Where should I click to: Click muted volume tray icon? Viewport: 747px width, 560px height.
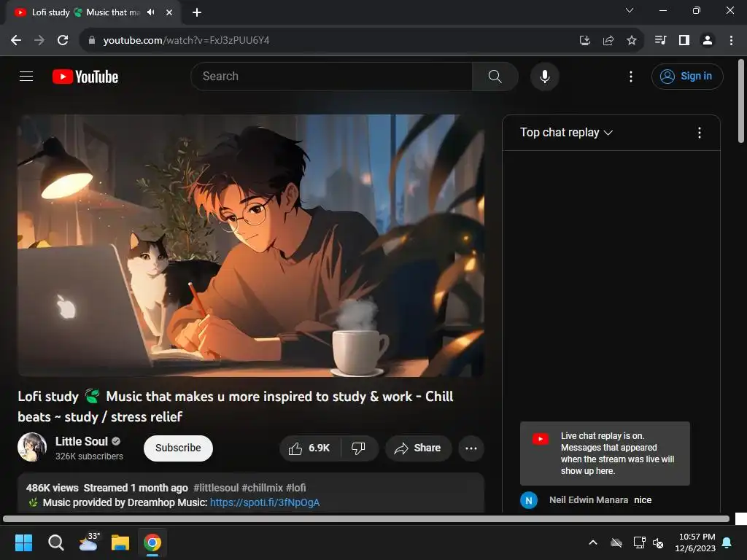[x=658, y=542]
